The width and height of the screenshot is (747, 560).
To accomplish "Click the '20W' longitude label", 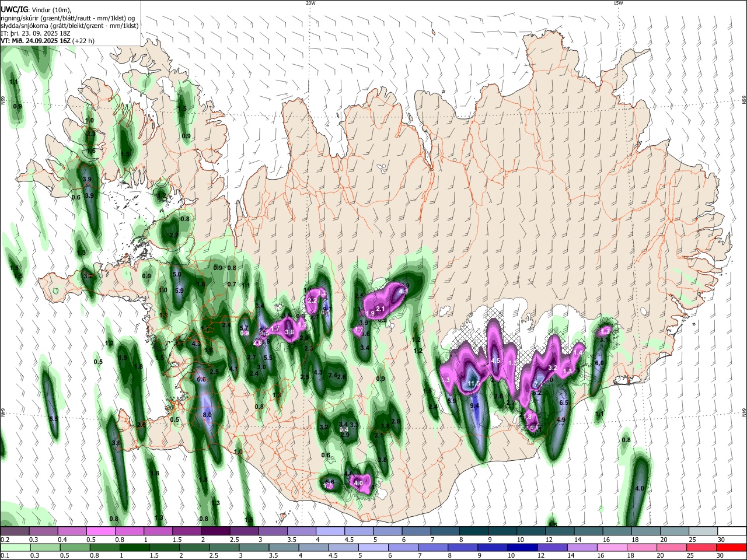I will tap(310, 3).
